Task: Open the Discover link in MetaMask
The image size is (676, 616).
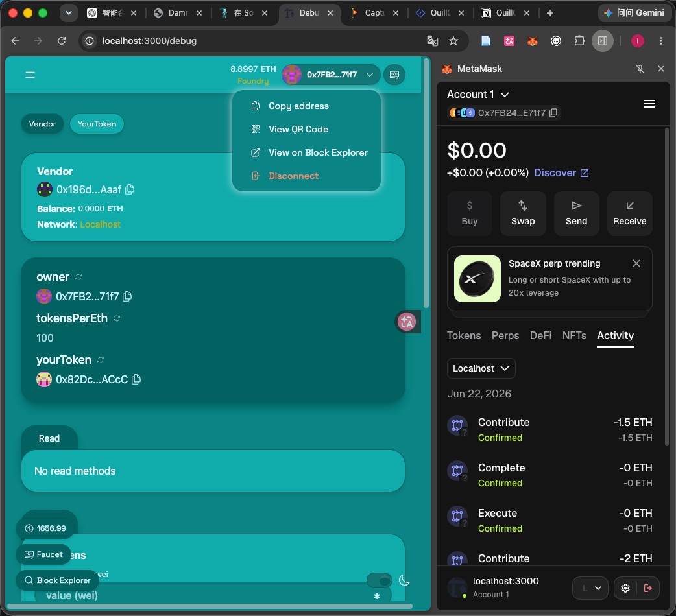Action: pyautogui.click(x=561, y=172)
